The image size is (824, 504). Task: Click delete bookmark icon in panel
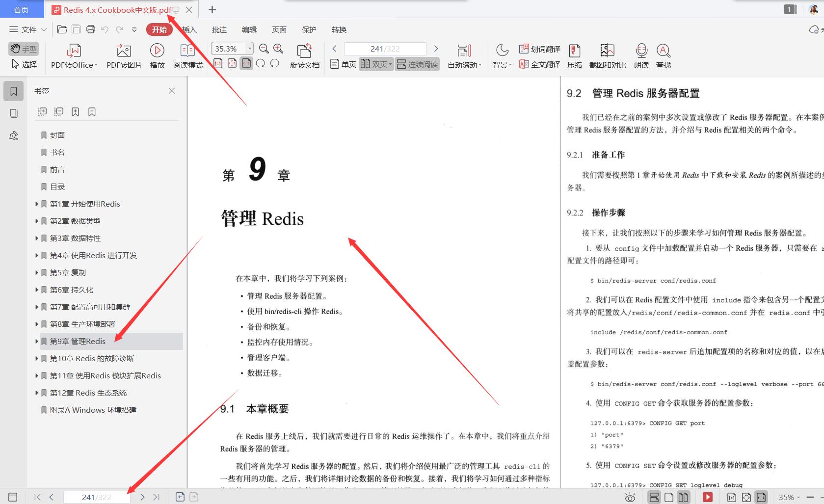[x=92, y=112]
